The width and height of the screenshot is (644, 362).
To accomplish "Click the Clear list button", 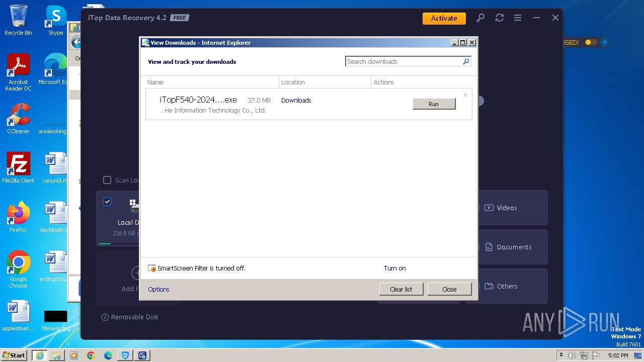I will (x=401, y=289).
